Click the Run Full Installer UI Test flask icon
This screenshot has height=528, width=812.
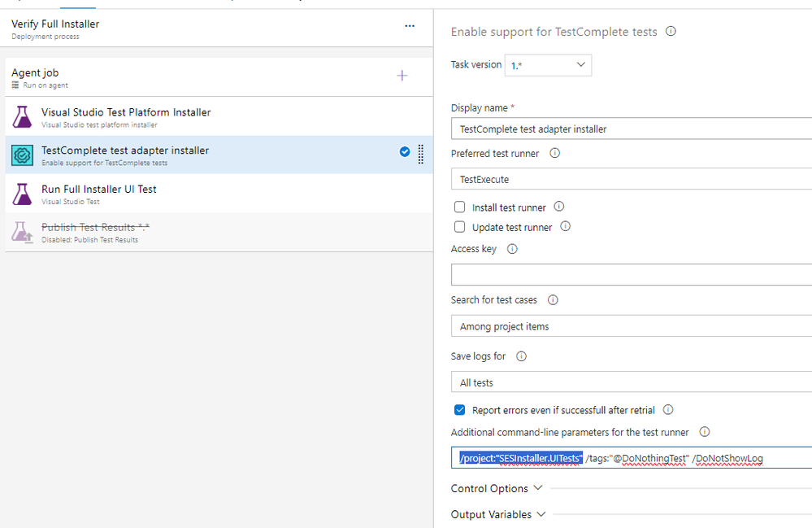tap(22, 194)
